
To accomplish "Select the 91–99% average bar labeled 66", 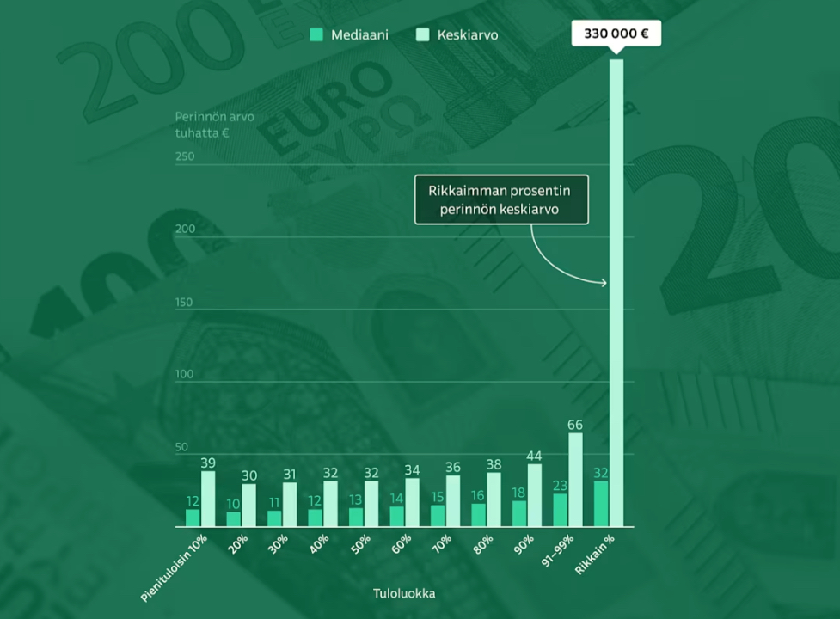I will tap(575, 480).
